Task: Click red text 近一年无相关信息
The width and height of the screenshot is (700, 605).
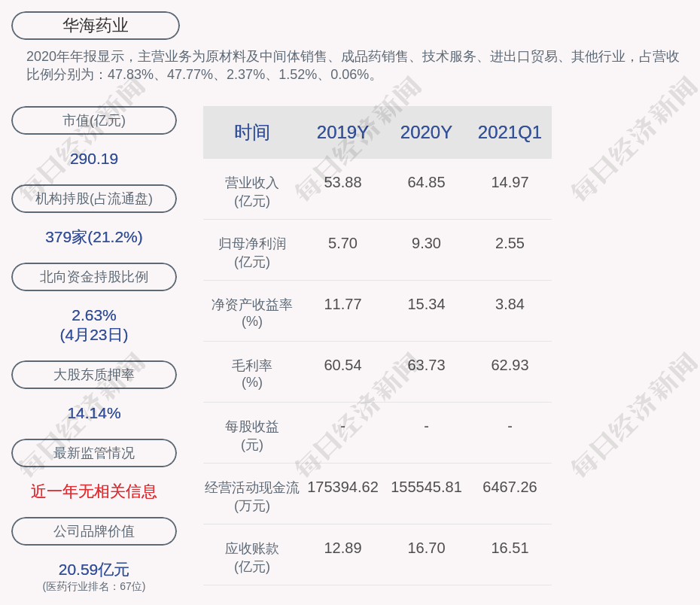Action: [x=94, y=491]
